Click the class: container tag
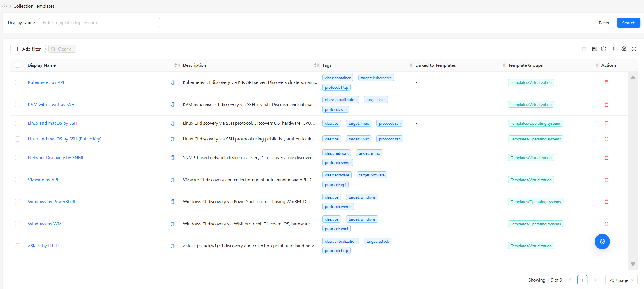The height and width of the screenshot is (289, 644). pyautogui.click(x=338, y=78)
